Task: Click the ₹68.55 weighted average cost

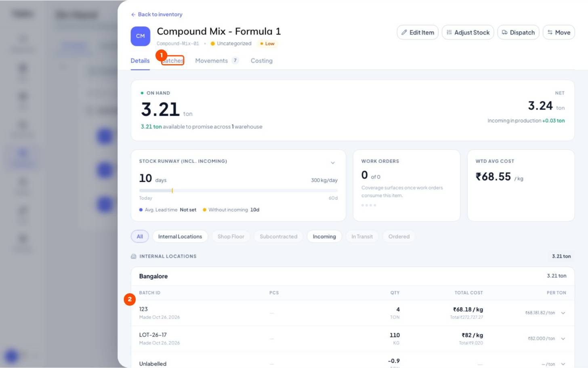Action: pyautogui.click(x=493, y=177)
